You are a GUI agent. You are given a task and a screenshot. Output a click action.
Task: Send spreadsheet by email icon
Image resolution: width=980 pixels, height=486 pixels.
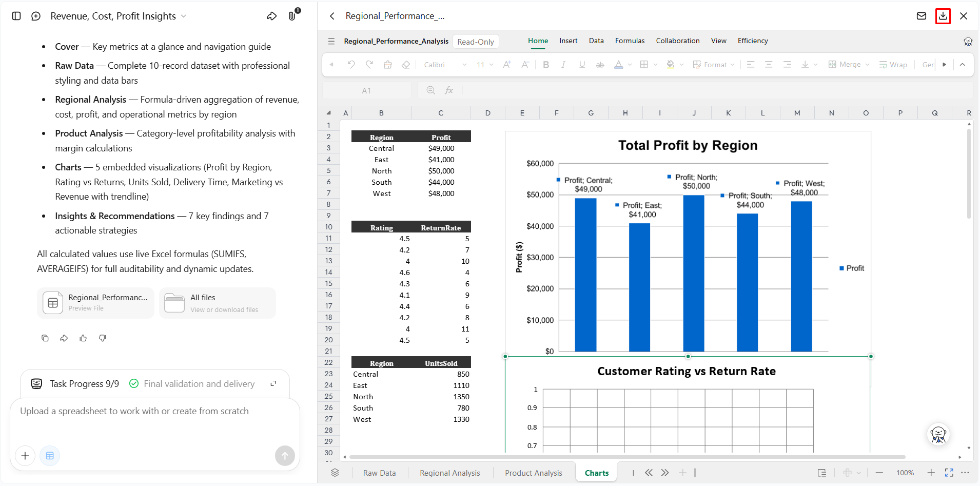coord(922,16)
